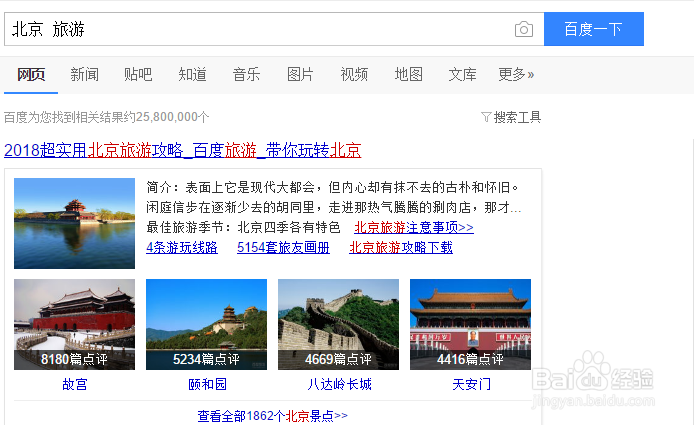Click the 百度一下 search button

pos(594,29)
